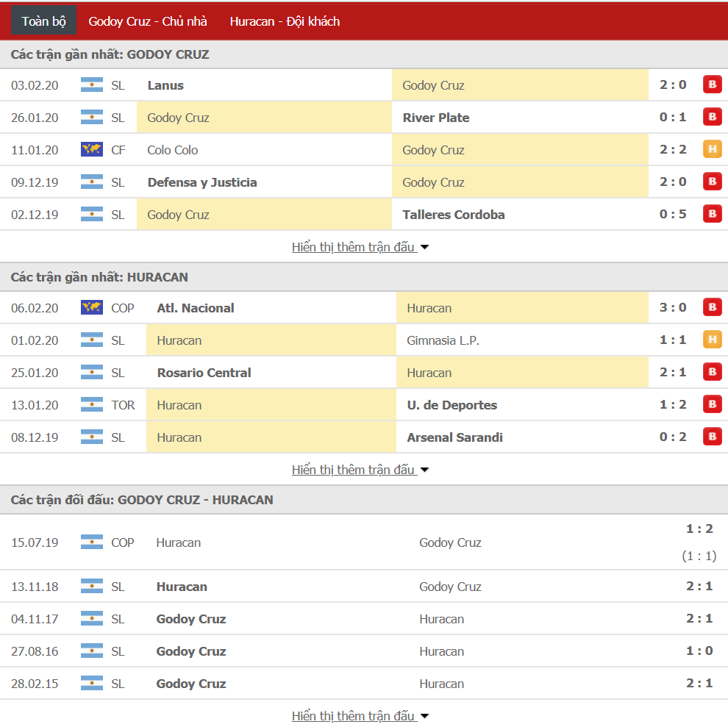Expand more Godoy Cruz matches link
Image resolution: width=728 pixels, height=727 pixels.
360,247
